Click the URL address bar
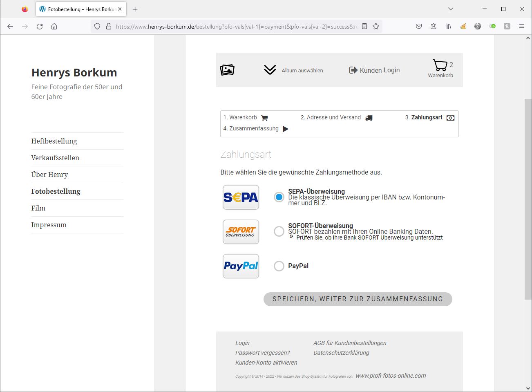 coord(236,27)
